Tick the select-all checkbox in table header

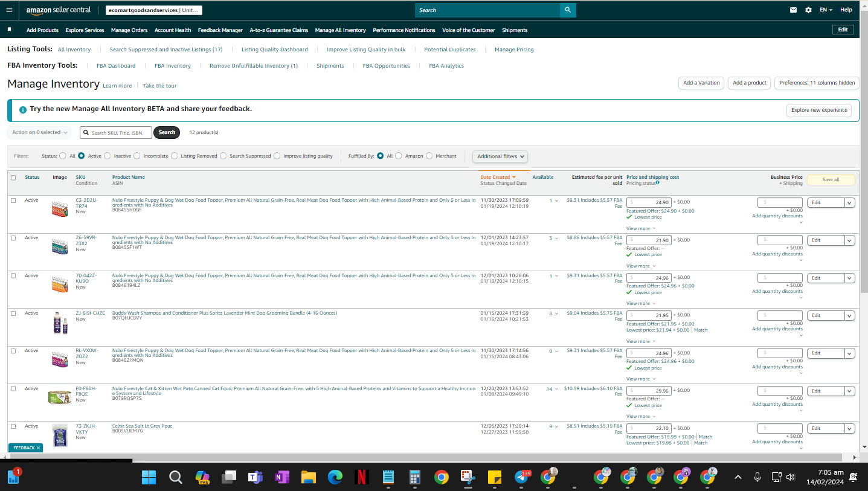[x=13, y=178]
